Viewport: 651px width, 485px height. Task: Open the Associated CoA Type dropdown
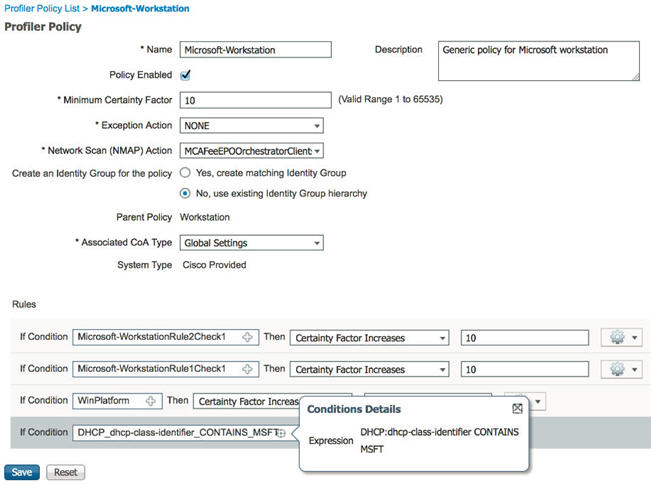coord(252,243)
